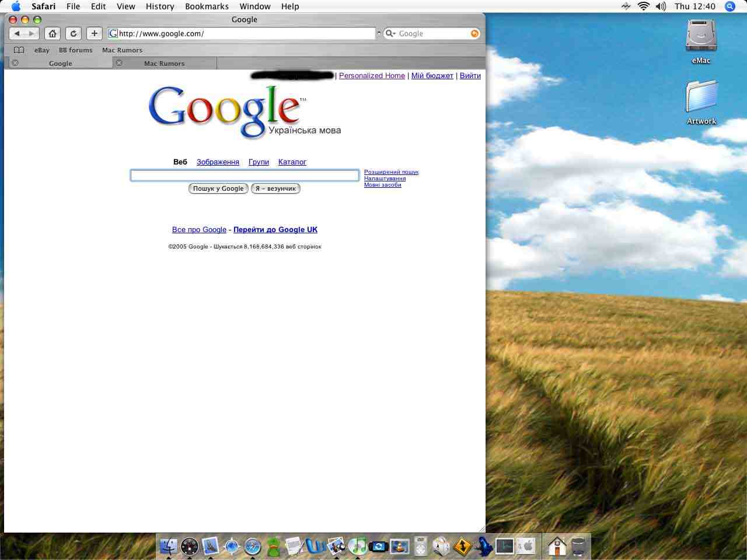The width and height of the screenshot is (747, 560).
Task: Add a bookmark with the plus button
Action: click(94, 33)
